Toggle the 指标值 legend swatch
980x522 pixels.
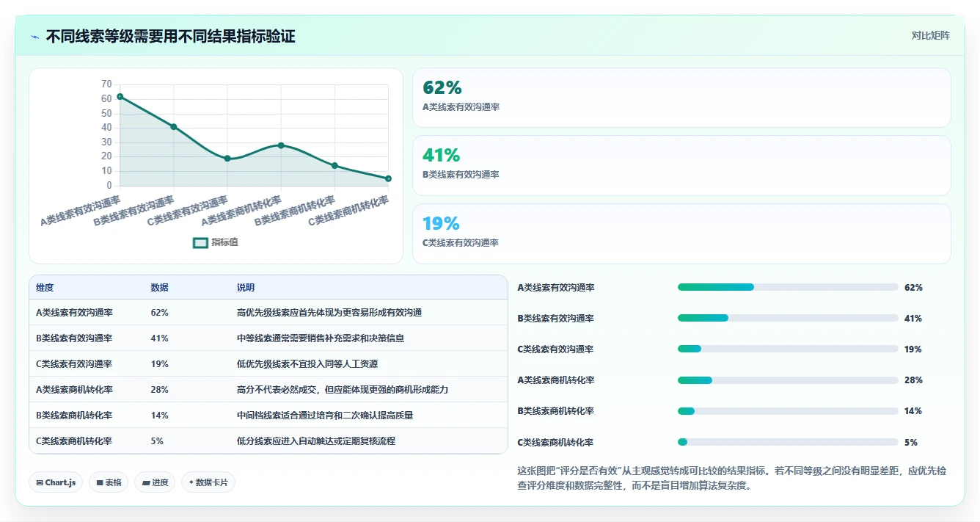point(200,243)
